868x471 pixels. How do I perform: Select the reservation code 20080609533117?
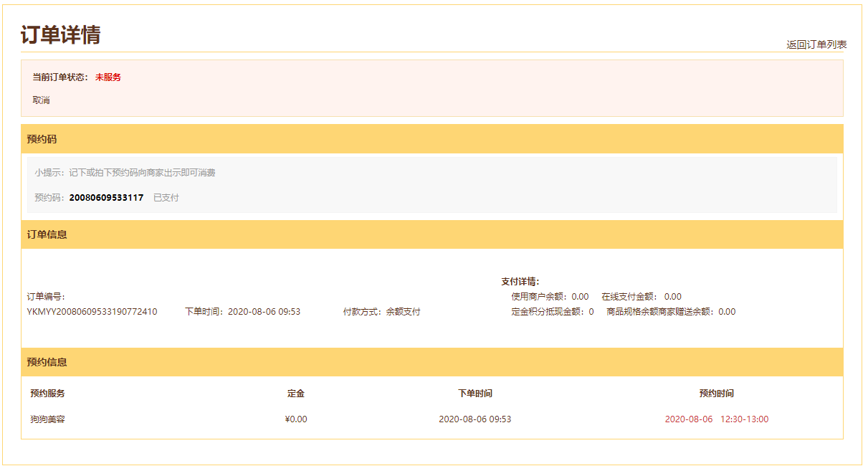(106, 198)
